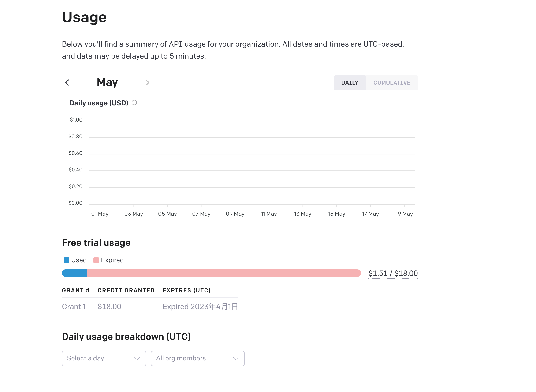Click the chevron in All org members

(235, 358)
